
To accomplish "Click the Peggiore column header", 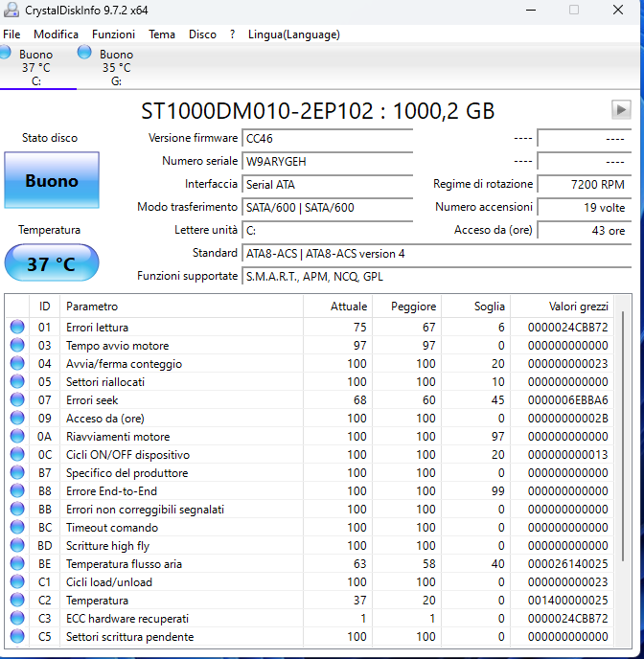I will [x=406, y=307].
